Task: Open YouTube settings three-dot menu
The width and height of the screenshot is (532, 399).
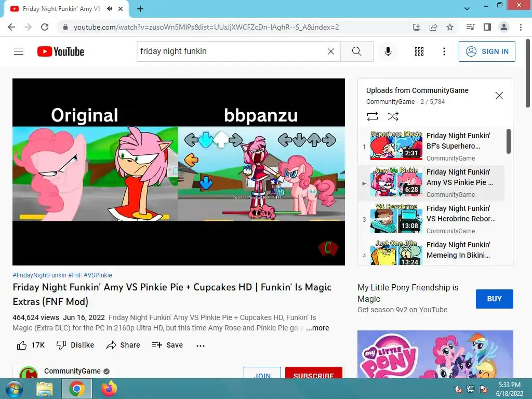Action: coord(444,51)
